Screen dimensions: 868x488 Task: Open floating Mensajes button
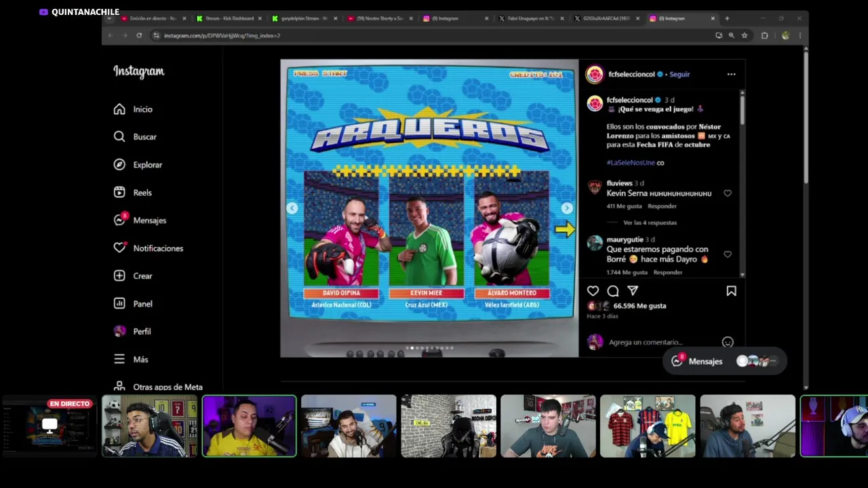click(x=724, y=361)
